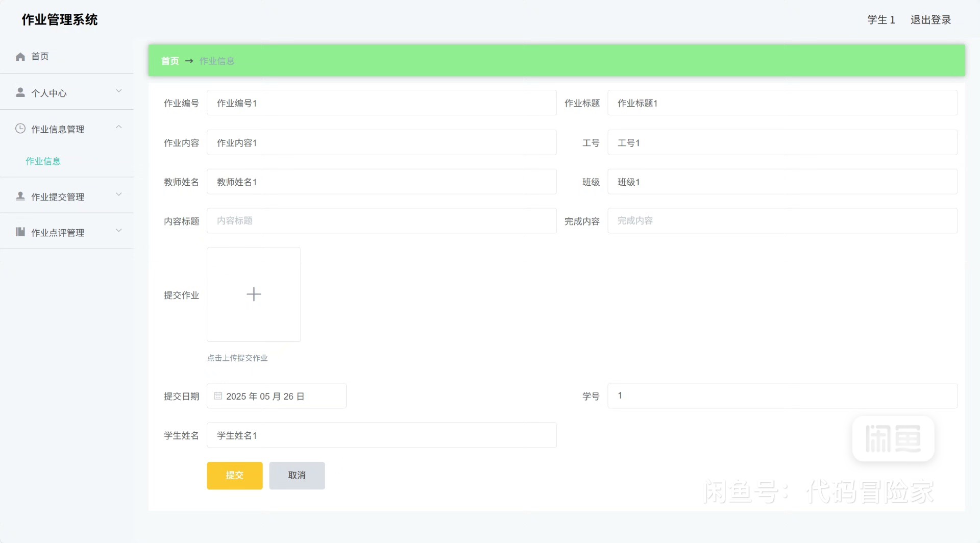Viewport: 980px width, 543px height.
Task: Click 首页 in the breadcrumb bar
Action: [x=170, y=61]
